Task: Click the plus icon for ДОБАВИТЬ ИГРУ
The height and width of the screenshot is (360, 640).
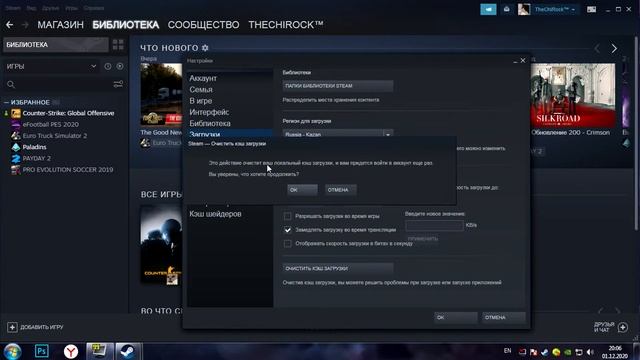Action: (12, 327)
